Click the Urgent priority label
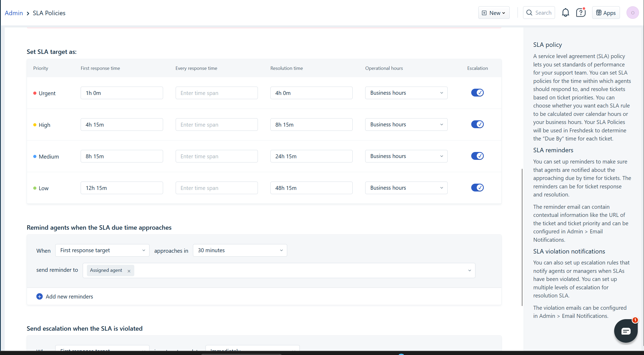The height and width of the screenshot is (355, 644). point(47,93)
